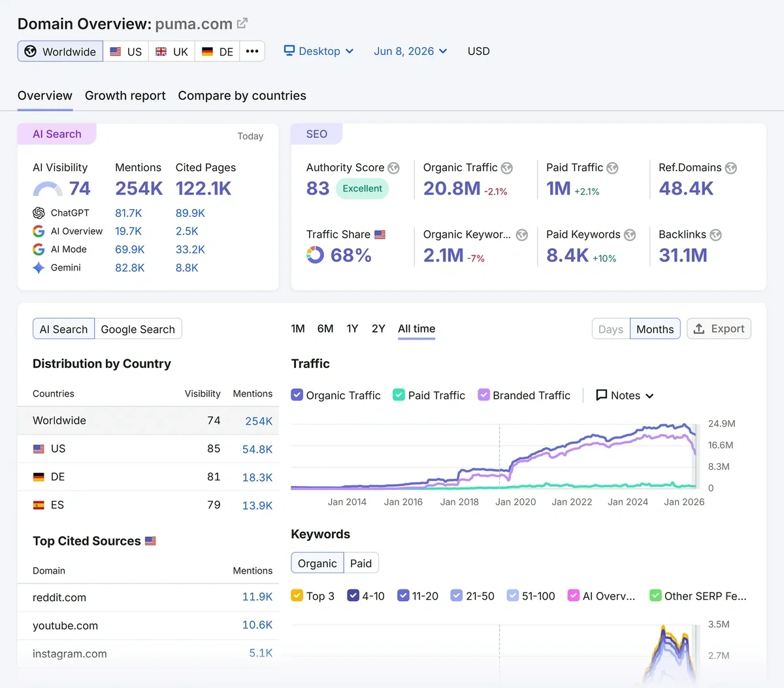
Task: Switch chart granularity to Days
Action: (x=611, y=329)
